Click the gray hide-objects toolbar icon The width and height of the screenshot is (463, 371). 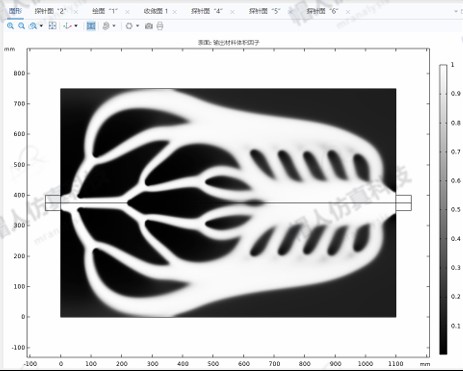[106, 26]
